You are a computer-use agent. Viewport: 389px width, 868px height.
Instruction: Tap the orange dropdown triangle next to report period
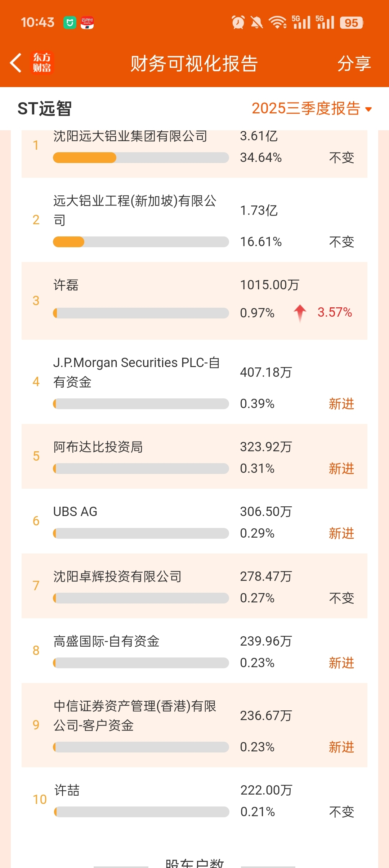(368, 109)
